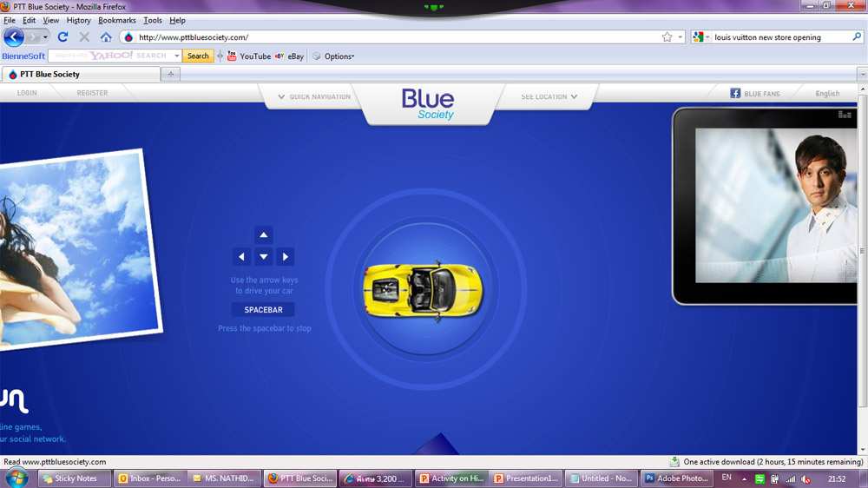Click the SPACEBAR button on page
This screenshot has height=488, width=868.
tap(264, 310)
